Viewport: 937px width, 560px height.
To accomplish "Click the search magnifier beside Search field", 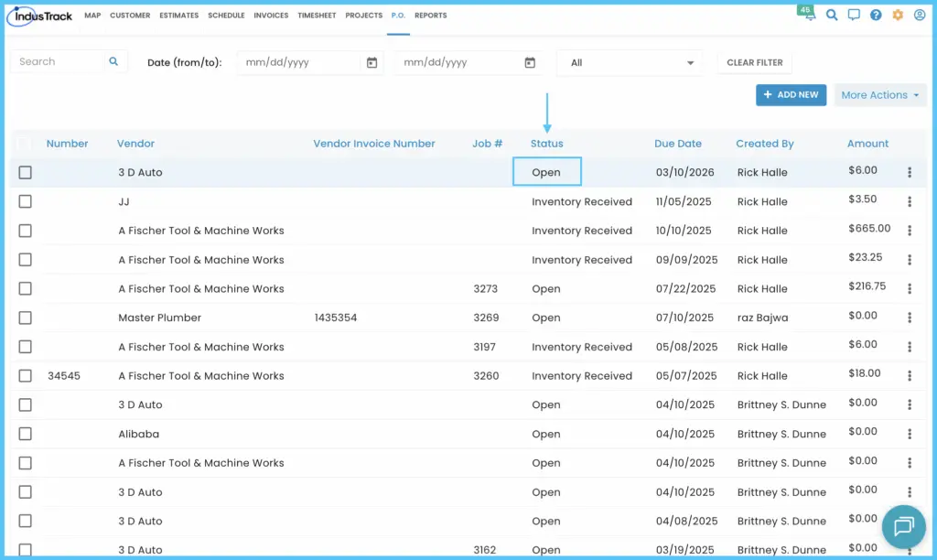I will coord(113,61).
